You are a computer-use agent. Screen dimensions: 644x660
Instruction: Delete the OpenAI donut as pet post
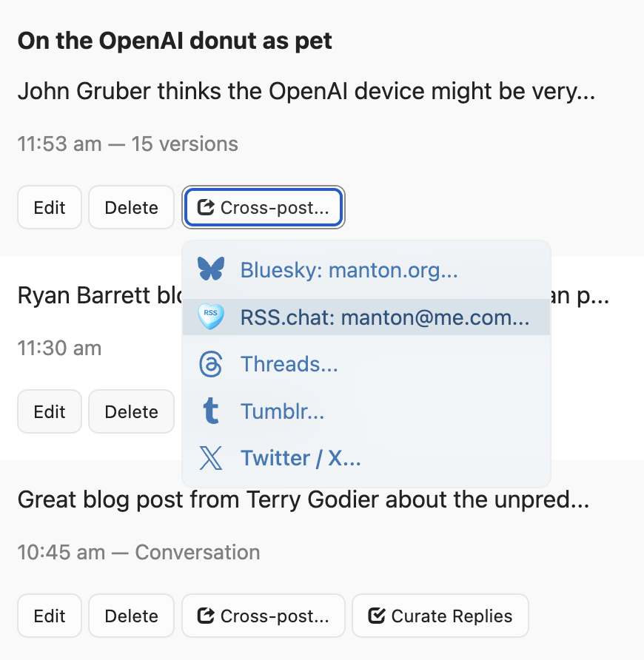132,207
